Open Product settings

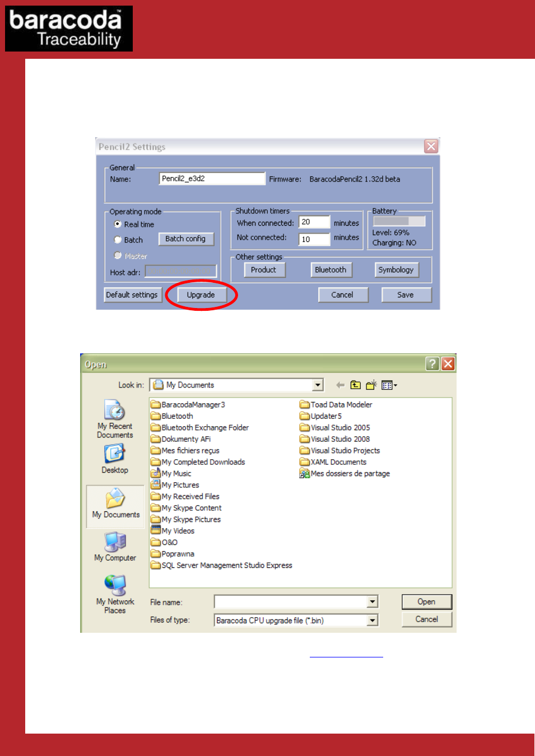tap(264, 270)
